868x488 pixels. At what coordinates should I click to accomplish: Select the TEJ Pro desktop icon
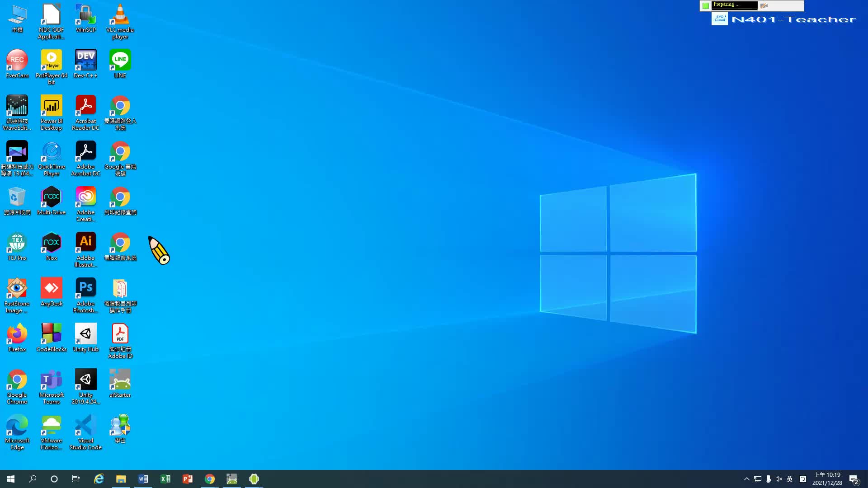tap(17, 246)
